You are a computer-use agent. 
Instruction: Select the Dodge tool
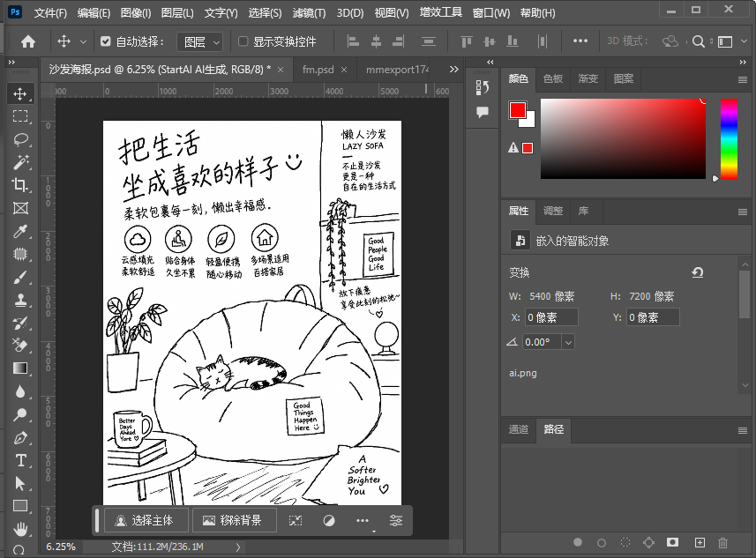[20, 414]
